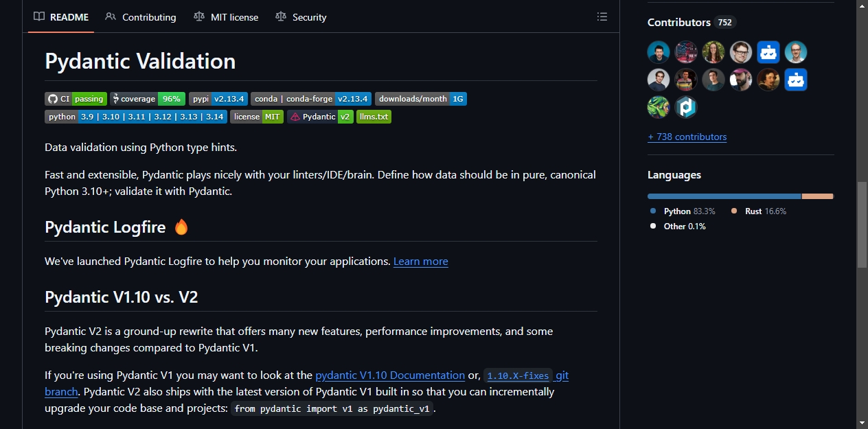Click the coverage 96% badge

coord(148,99)
